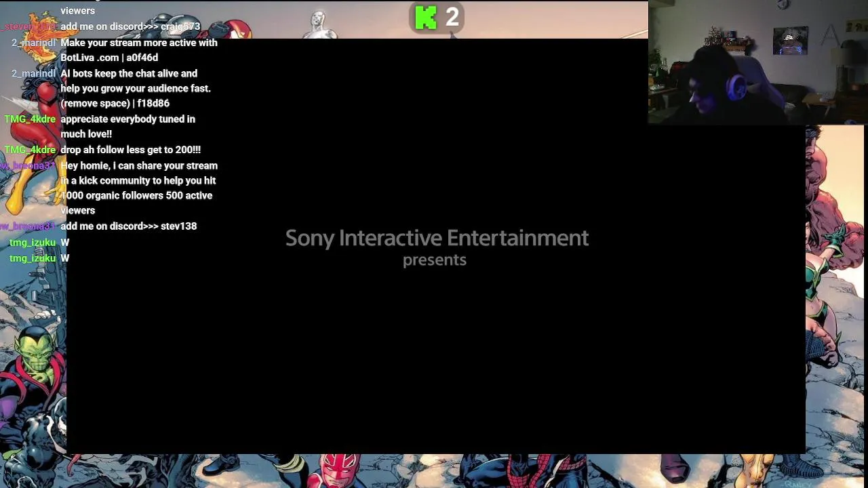
Task: Click the "Sony Interactive Entertainment" title text
Action: pyautogui.click(x=437, y=238)
